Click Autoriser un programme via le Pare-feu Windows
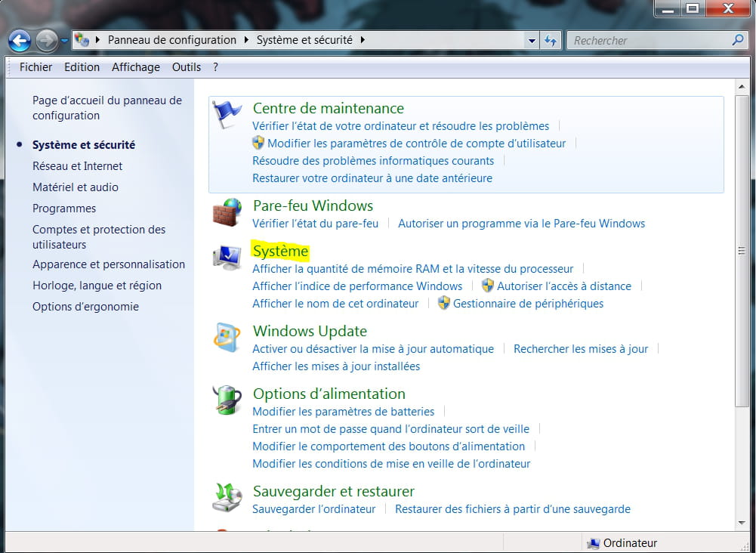The height and width of the screenshot is (553, 756). [521, 223]
